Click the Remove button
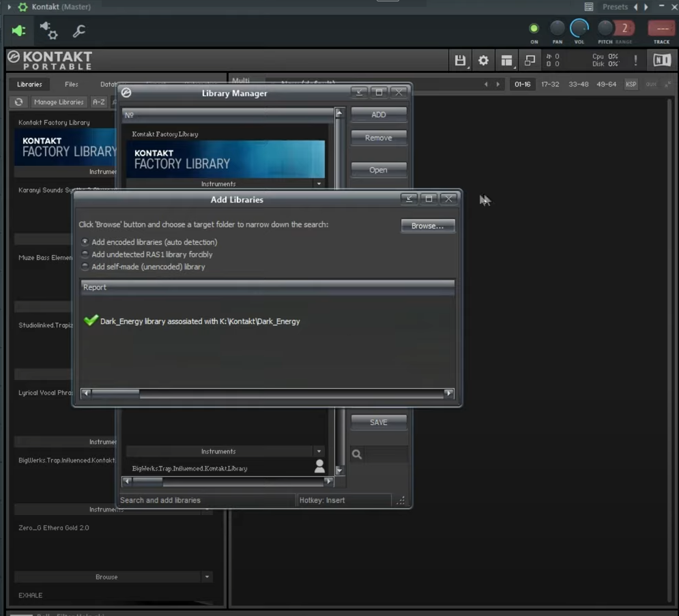Image resolution: width=679 pixels, height=616 pixels. pos(379,138)
